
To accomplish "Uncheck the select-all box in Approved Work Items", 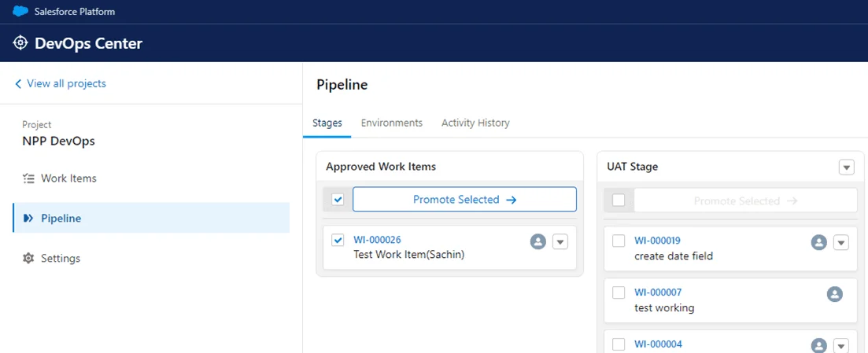I will pyautogui.click(x=338, y=200).
